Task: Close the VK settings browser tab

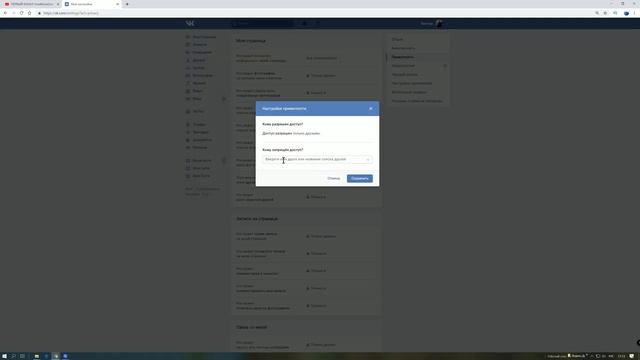Action: tap(118, 4)
